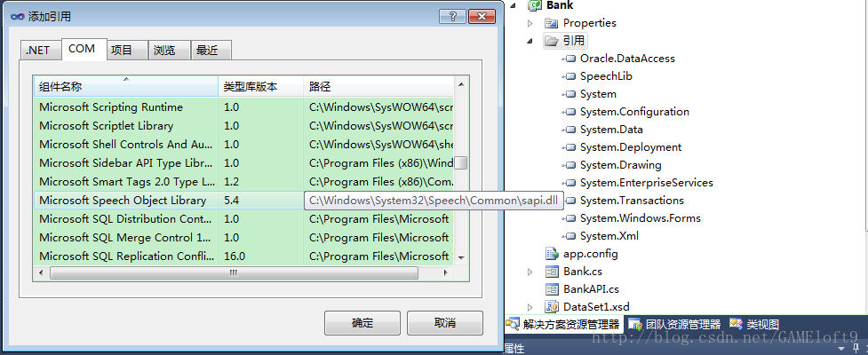Image resolution: width=868 pixels, height=355 pixels.
Task: Select Microsoft SQL Replication Confli... row
Action: 243,256
